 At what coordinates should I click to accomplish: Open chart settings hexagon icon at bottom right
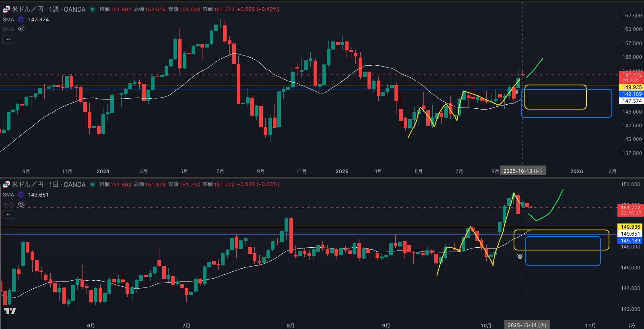pyautogui.click(x=632, y=325)
